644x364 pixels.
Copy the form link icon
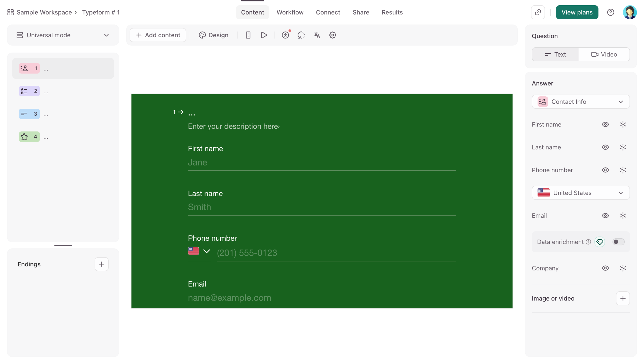pyautogui.click(x=538, y=12)
